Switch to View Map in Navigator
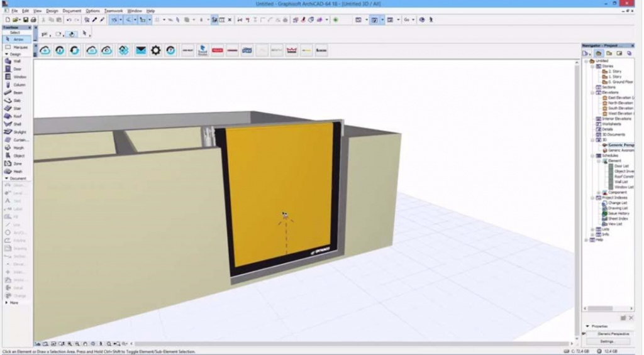The width and height of the screenshot is (644, 355). 609,54
